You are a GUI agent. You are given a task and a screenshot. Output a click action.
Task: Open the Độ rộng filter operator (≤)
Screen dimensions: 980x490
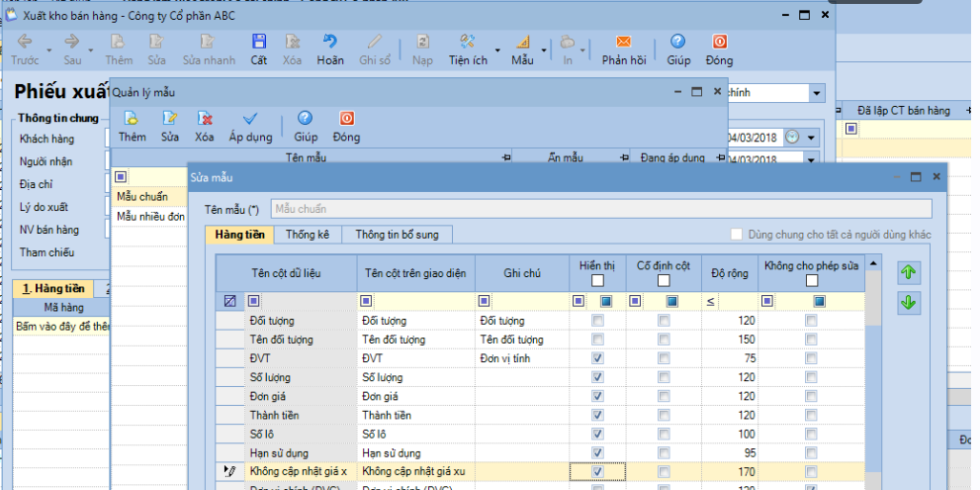pos(711,302)
